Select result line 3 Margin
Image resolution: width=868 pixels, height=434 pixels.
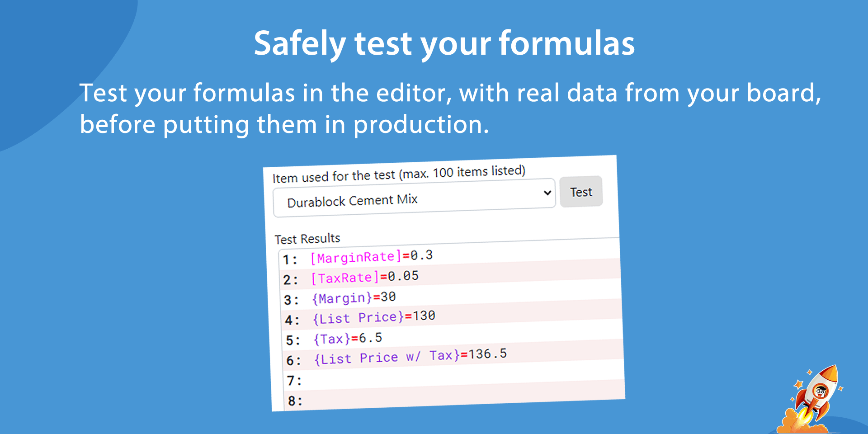click(451, 297)
